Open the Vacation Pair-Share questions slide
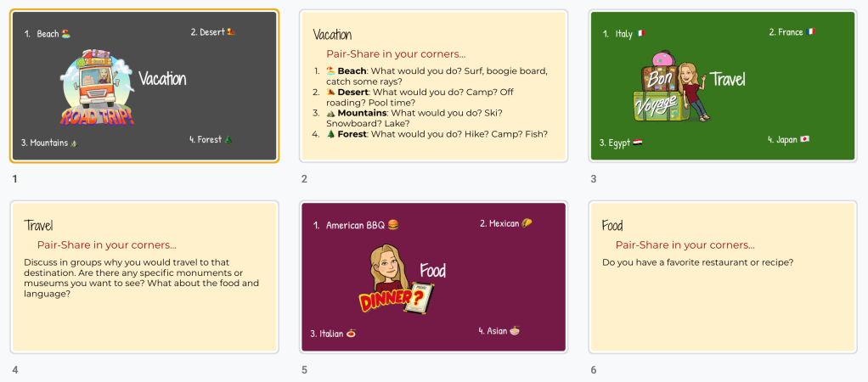This screenshot has width=868, height=382. [433, 85]
